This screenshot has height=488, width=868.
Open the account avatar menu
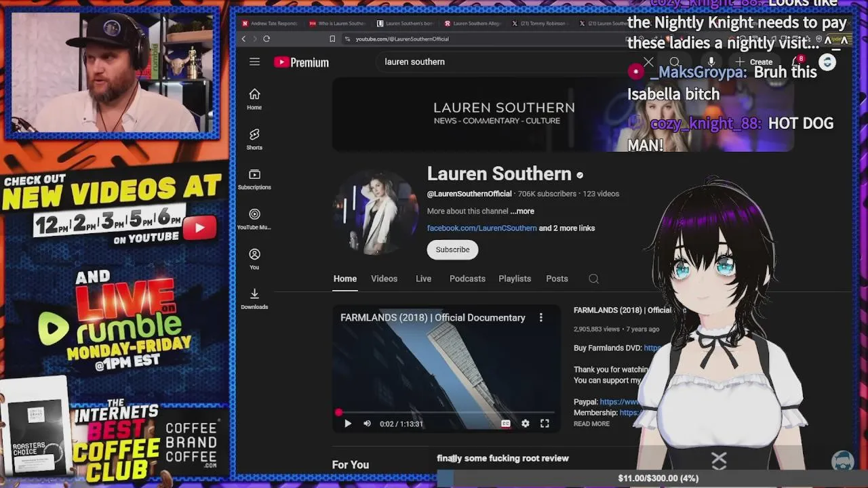point(827,62)
